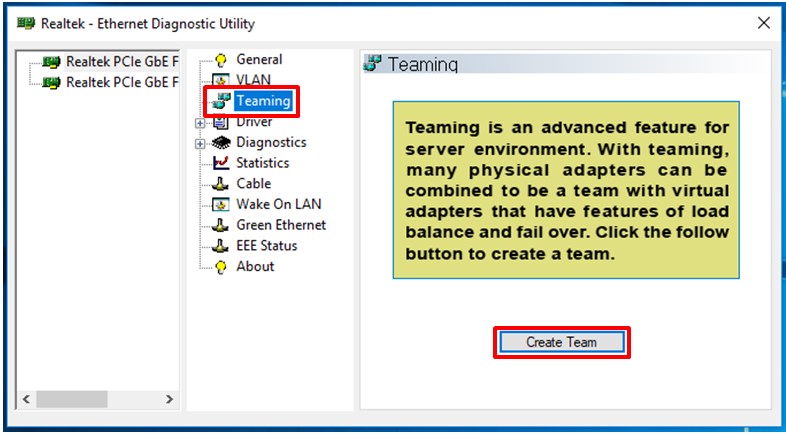This screenshot has height=434, width=786.
Task: Click the EEE Status icon
Action: (220, 246)
